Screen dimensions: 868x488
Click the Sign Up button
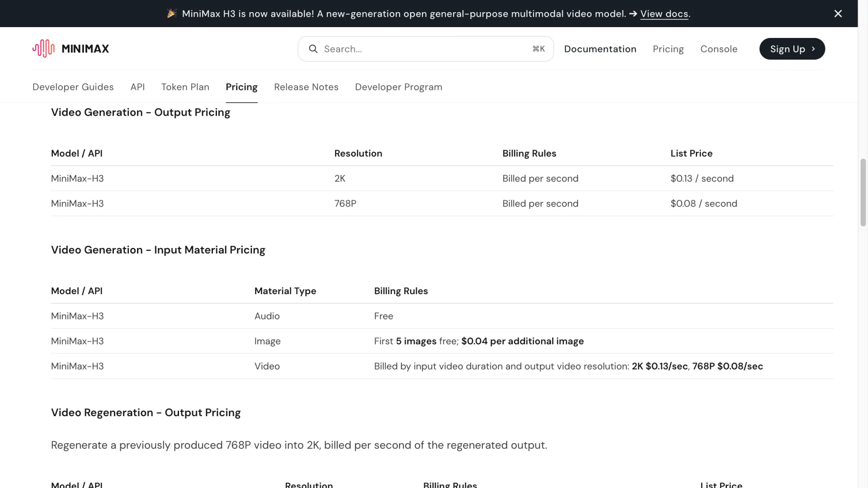click(792, 49)
